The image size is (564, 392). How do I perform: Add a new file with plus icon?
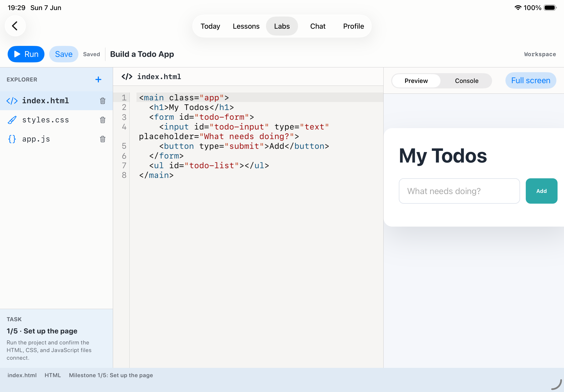coord(98,79)
